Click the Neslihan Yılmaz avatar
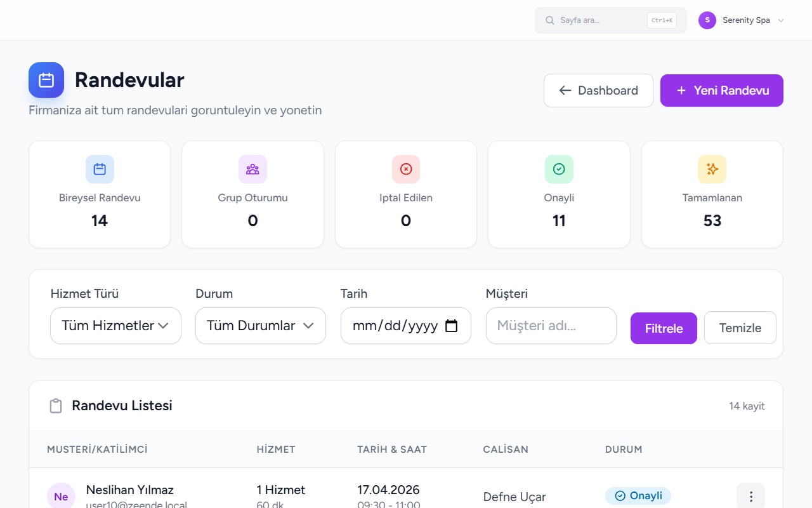The image size is (812, 508). pyautogui.click(x=61, y=497)
